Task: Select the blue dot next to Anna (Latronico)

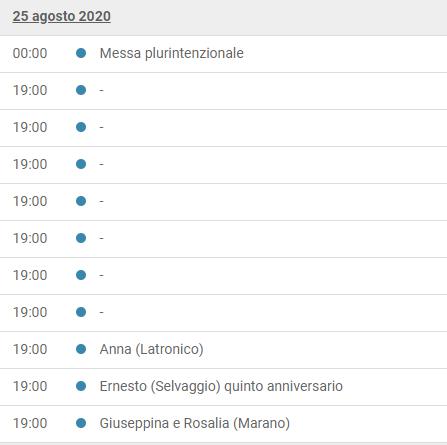Action: click(81, 349)
